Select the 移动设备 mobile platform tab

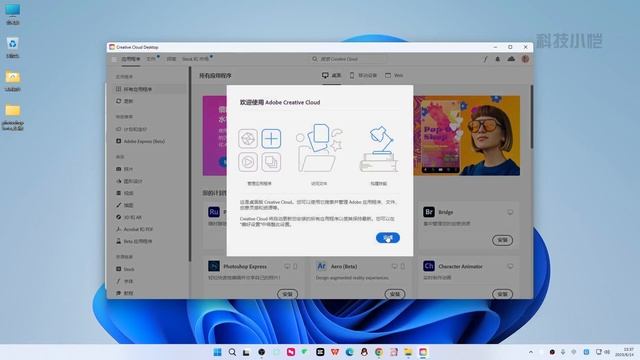[363, 76]
